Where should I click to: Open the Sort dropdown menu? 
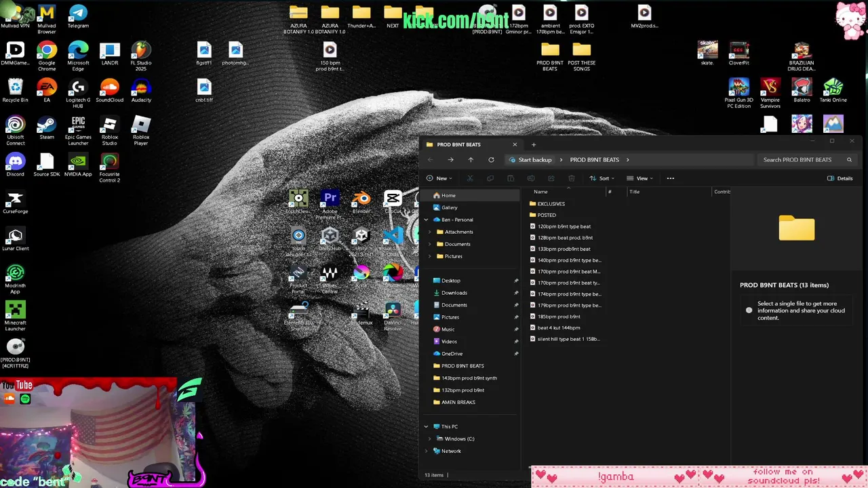coord(601,178)
